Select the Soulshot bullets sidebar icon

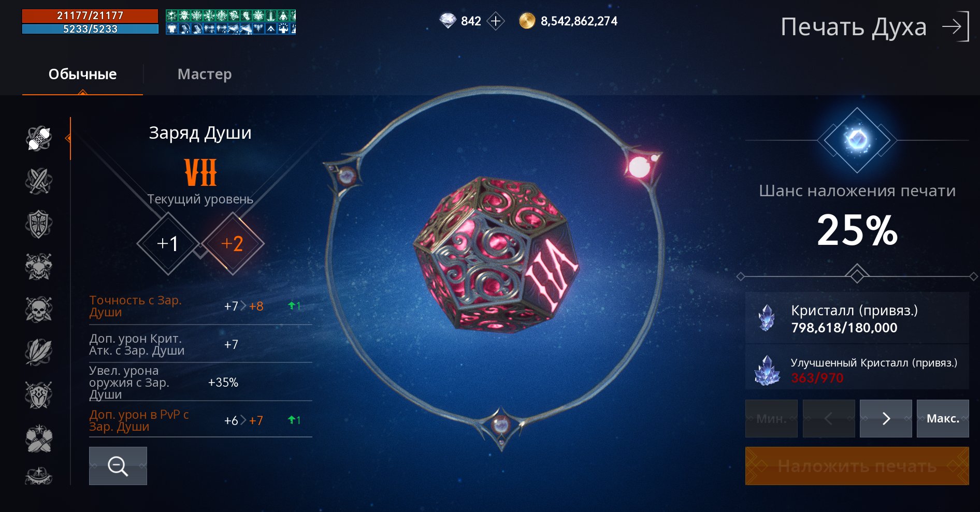click(39, 138)
